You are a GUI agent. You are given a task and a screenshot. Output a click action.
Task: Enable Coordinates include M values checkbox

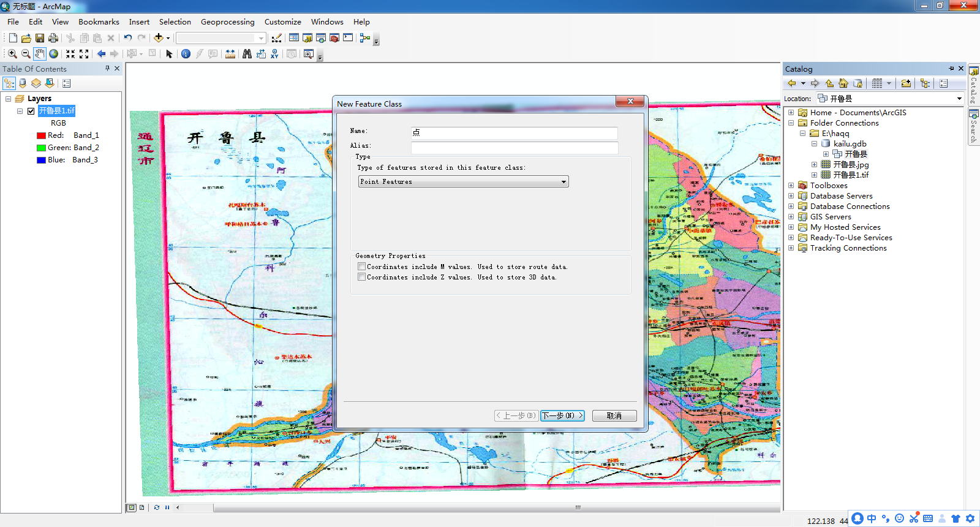362,267
